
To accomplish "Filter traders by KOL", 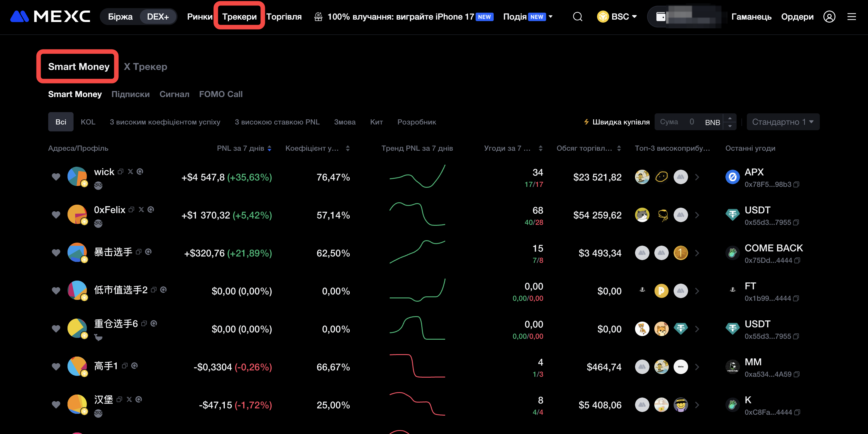I will click(88, 122).
